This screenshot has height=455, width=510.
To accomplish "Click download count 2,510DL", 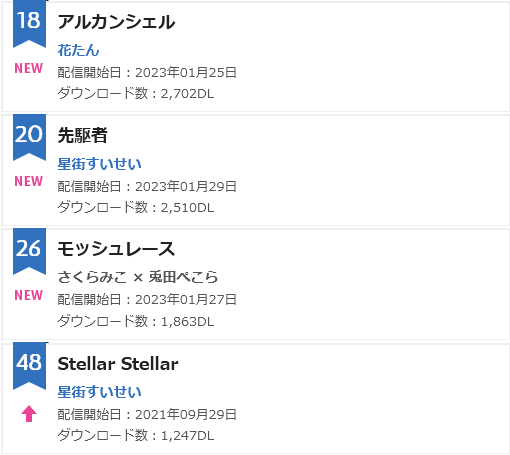I will pos(187,208).
